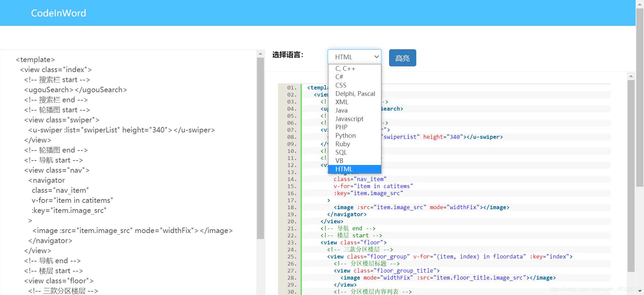The image size is (644, 295).
Task: Click the code input scrollbar thumb
Action: point(260,148)
